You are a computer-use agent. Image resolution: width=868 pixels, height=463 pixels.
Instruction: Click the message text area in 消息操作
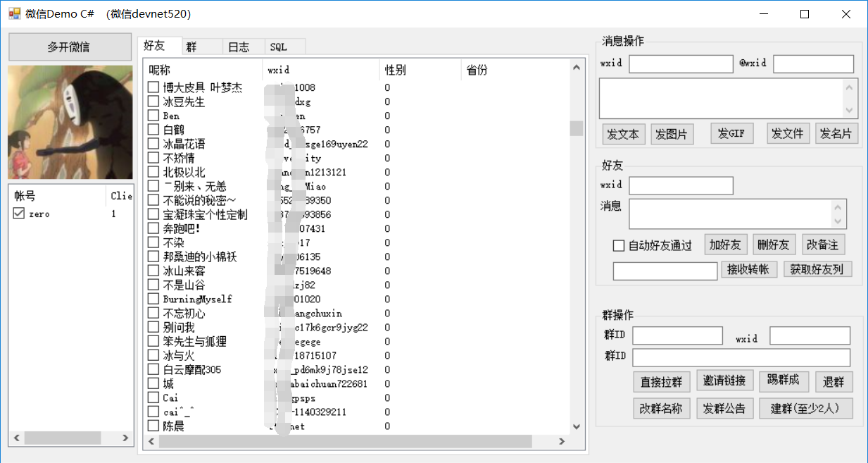[719, 99]
